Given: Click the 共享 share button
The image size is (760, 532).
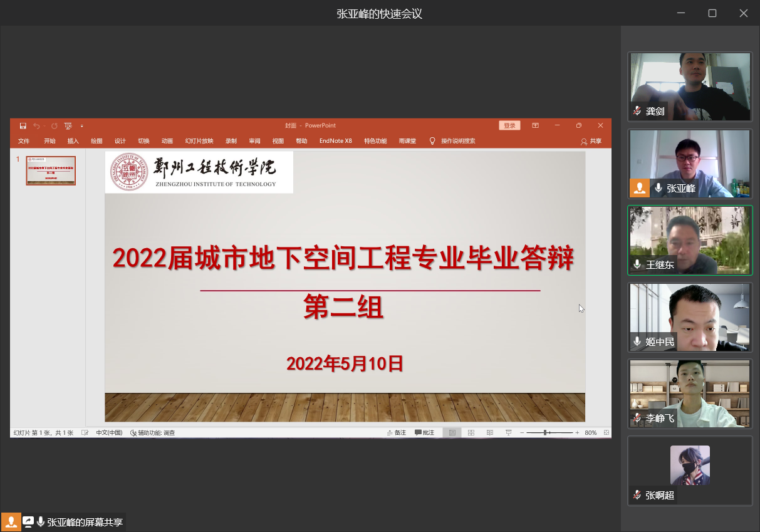Looking at the screenshot, I should pyautogui.click(x=591, y=141).
